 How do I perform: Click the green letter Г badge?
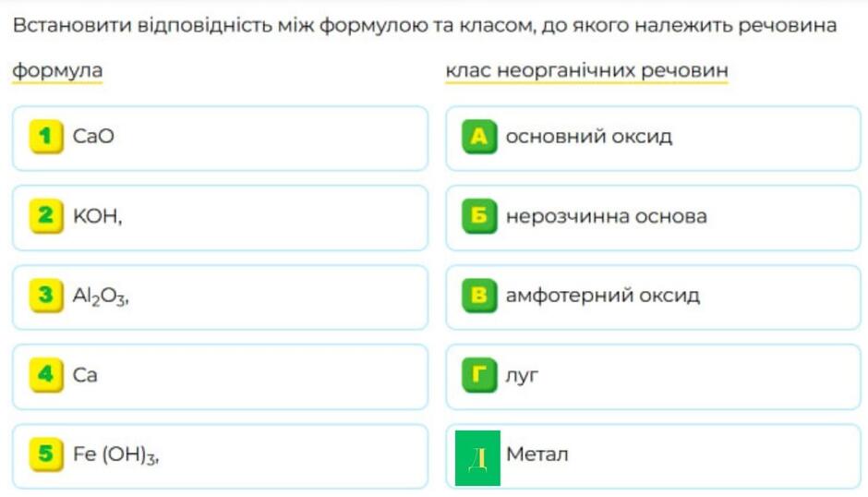click(479, 375)
